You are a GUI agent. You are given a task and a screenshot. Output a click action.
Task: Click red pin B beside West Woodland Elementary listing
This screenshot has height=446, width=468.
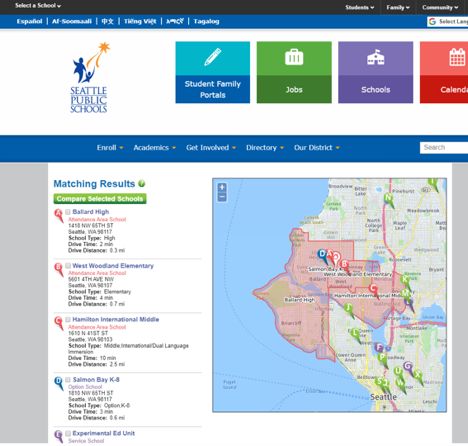tap(59, 269)
